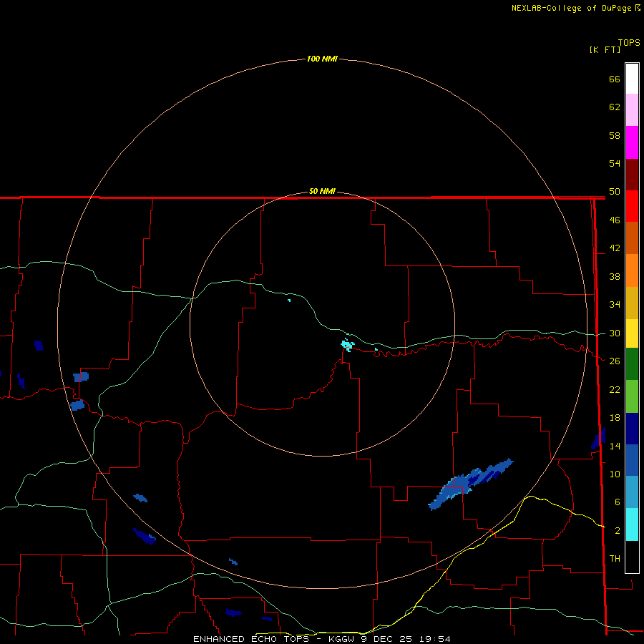Image resolution: width=644 pixels, height=644 pixels.
Task: Select the dark green legend swatch
Action: [632, 364]
